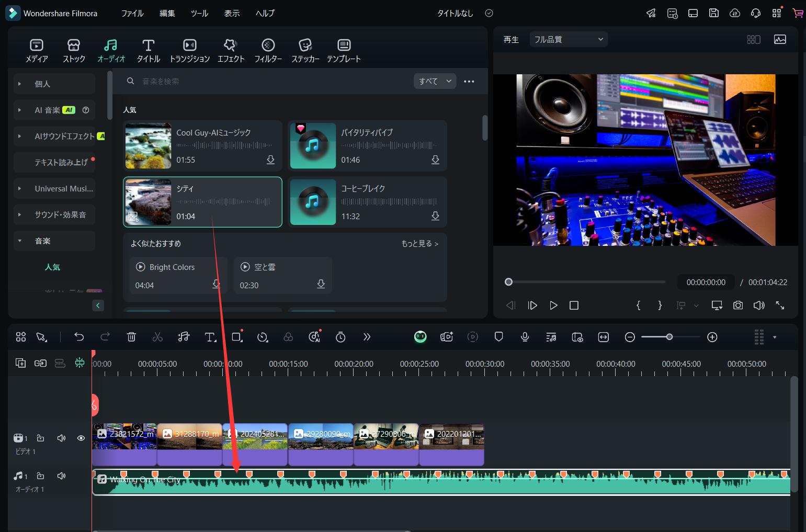Screen dimensions: 806x532
Task: Open the メディア media tab
Action: click(37, 51)
